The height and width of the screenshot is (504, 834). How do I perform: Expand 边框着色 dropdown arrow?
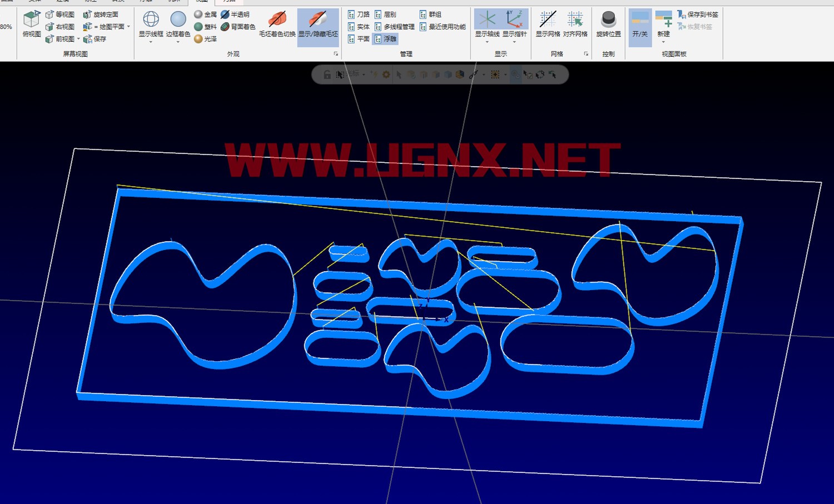tap(178, 42)
